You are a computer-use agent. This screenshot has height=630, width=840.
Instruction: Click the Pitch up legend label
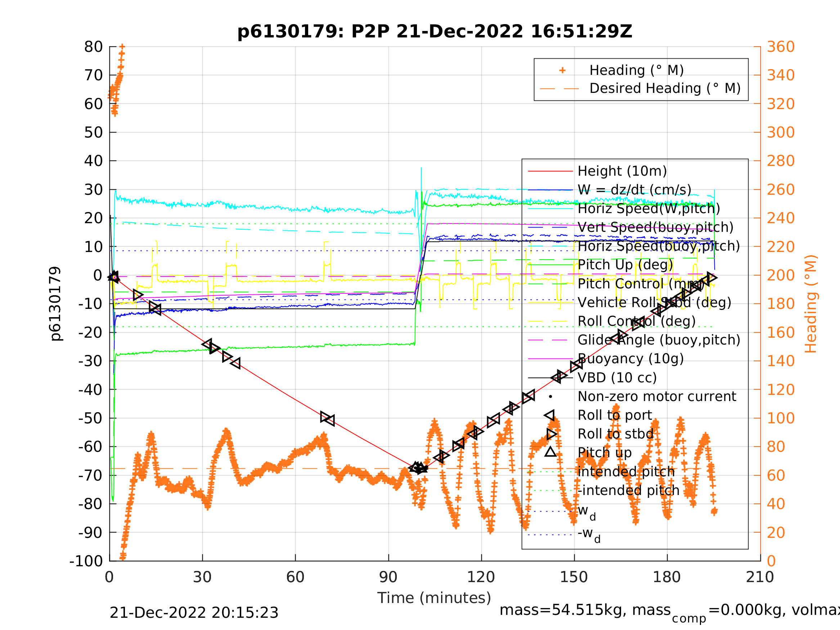(x=605, y=453)
